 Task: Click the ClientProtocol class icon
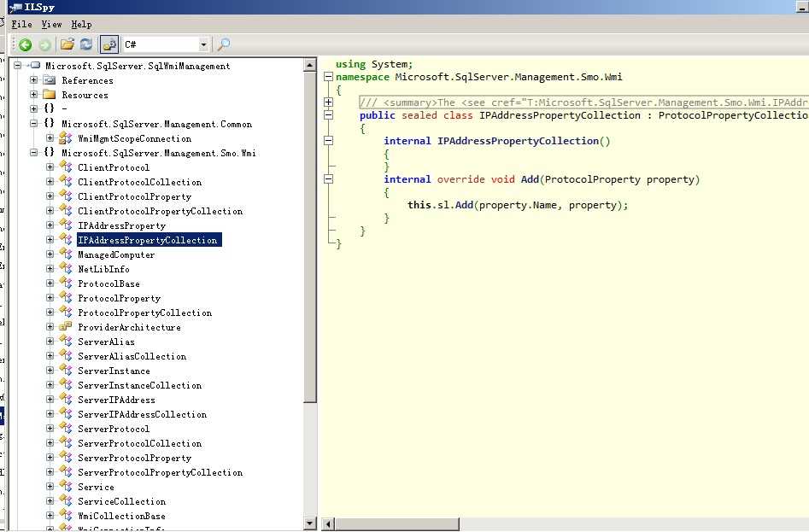click(x=66, y=167)
